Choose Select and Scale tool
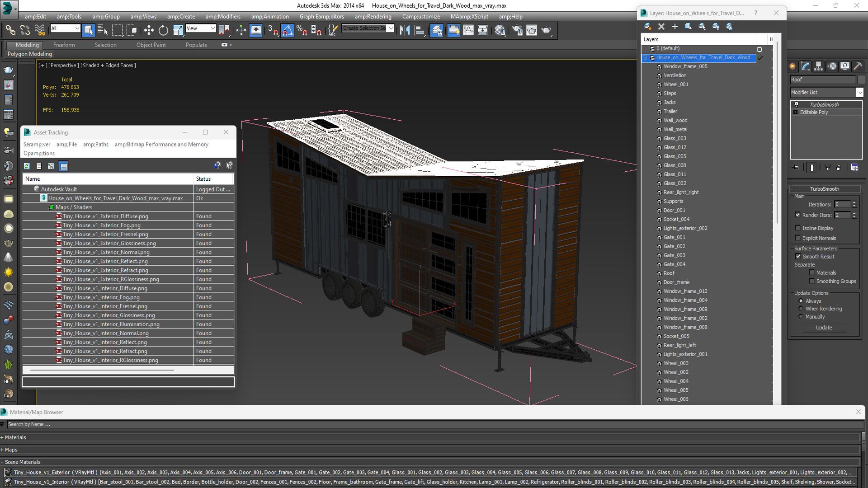The width and height of the screenshot is (868, 488). (x=178, y=30)
